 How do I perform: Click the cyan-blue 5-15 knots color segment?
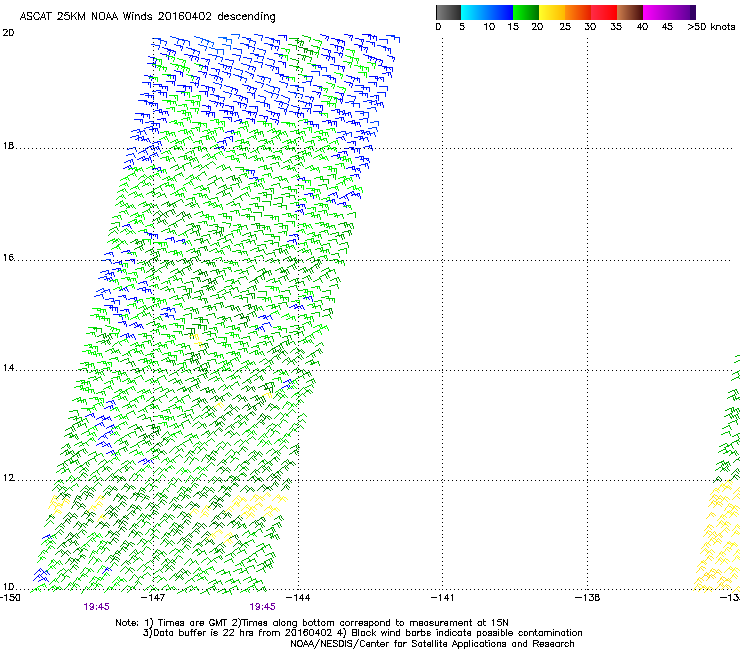point(487,12)
